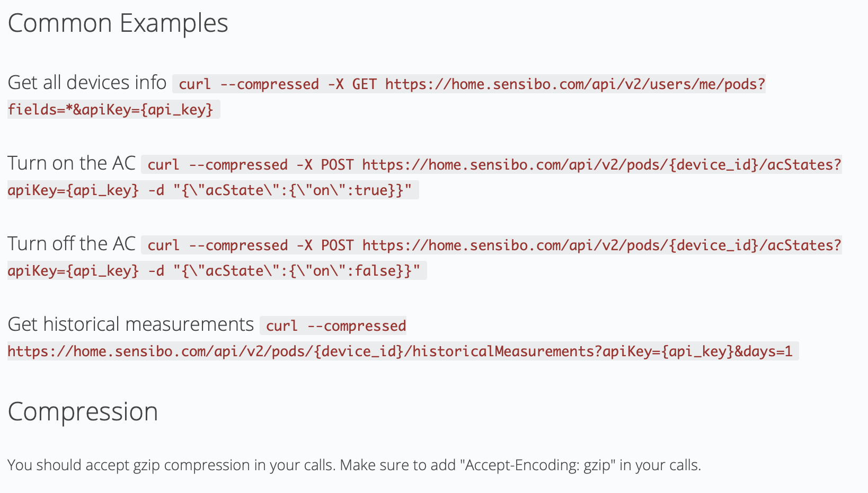Click the JSON payload containing "on":false

tap(297, 271)
